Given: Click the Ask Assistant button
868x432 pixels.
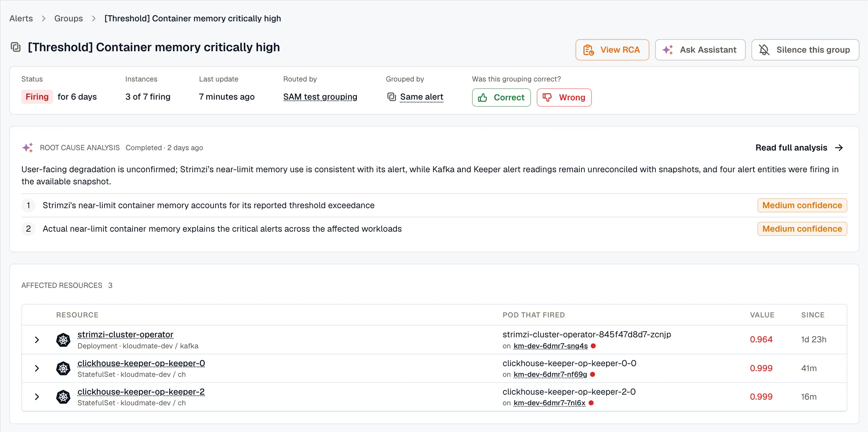Looking at the screenshot, I should [x=700, y=50].
